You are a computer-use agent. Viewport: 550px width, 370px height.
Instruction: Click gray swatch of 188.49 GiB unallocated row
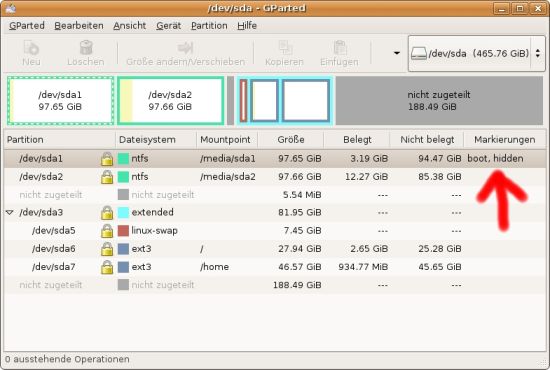123,285
